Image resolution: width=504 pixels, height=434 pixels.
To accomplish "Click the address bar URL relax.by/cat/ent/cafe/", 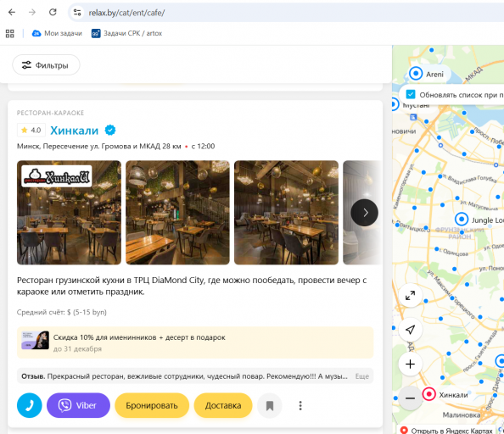I will [x=126, y=13].
